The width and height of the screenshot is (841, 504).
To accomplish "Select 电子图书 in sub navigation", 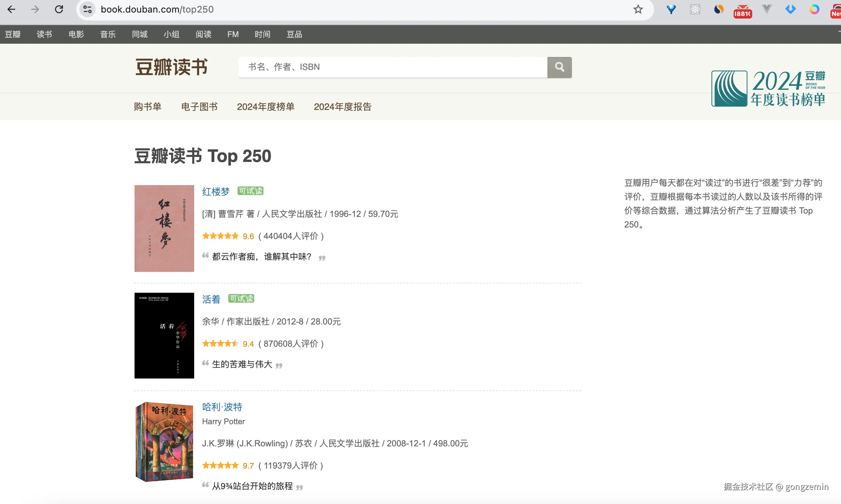I will coord(199,107).
